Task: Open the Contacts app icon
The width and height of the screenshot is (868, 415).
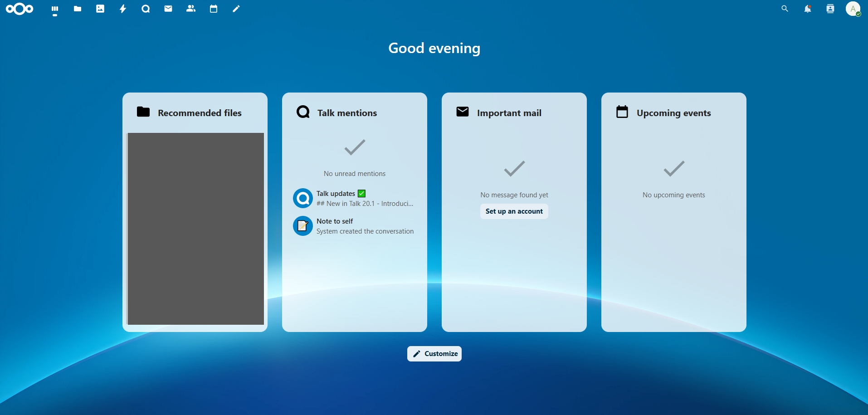Action: [190, 9]
